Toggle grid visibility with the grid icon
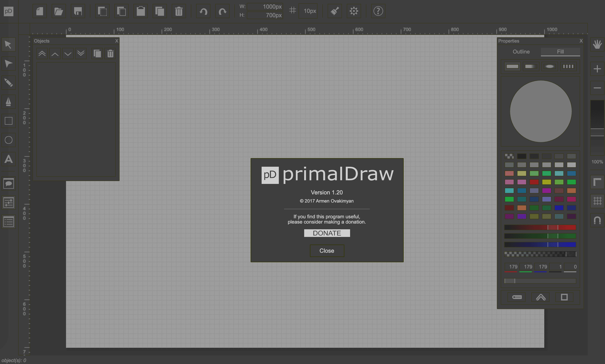The image size is (605, 364). click(597, 201)
